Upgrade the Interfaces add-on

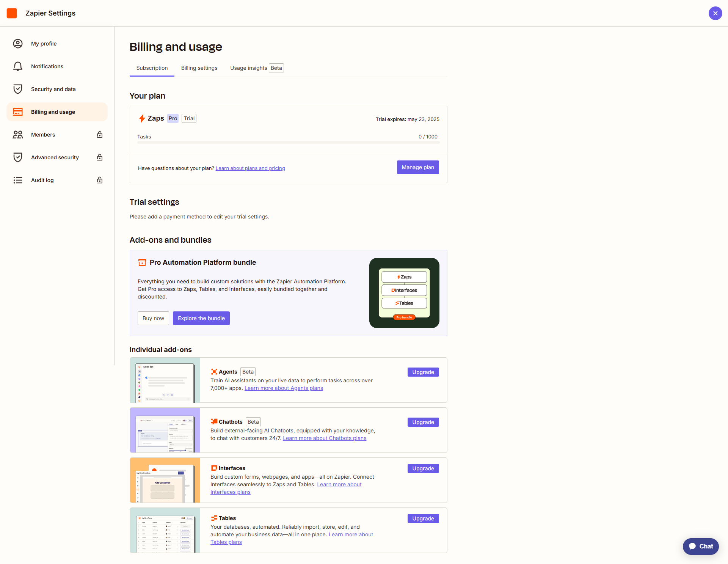point(423,468)
